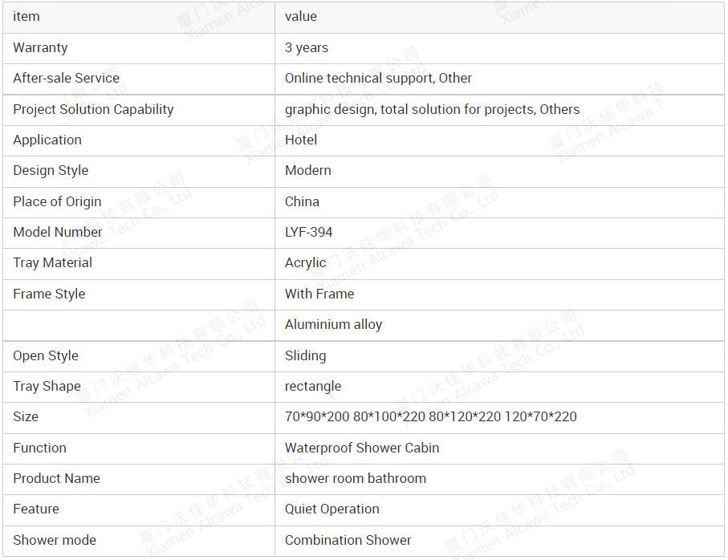Click the 'Quiet Operation' feature value
This screenshot has height=560, width=728.
point(332,509)
